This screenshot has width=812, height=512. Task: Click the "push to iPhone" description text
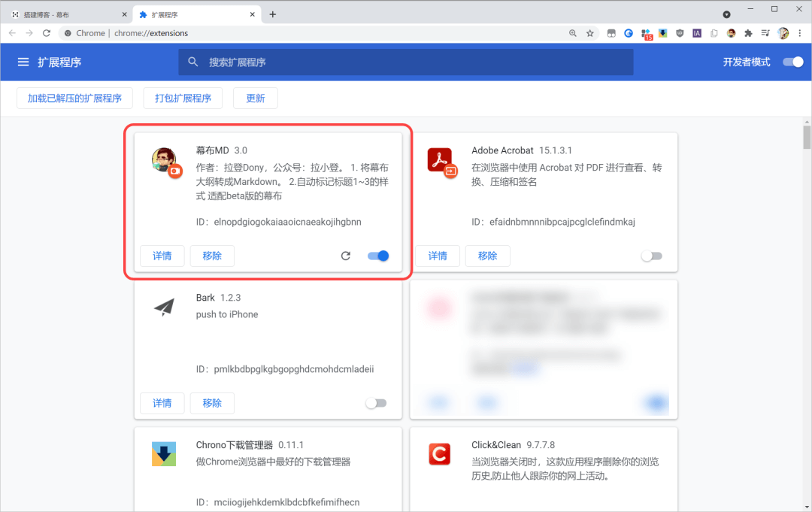coord(227,314)
